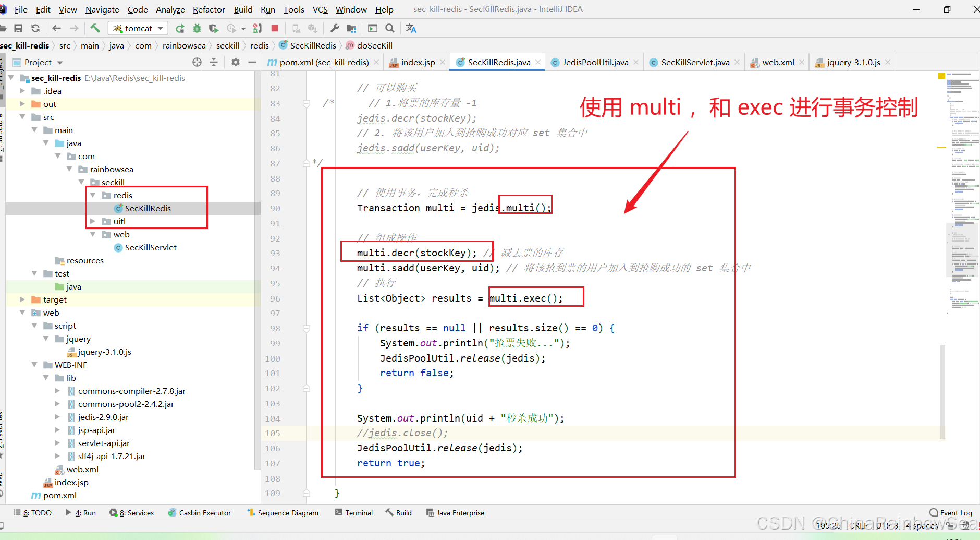Collapse the sec_kill-redis root folder
Viewport: 980px width, 540px height.
point(11,78)
